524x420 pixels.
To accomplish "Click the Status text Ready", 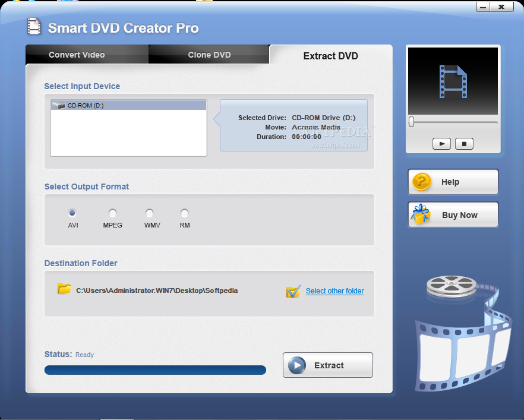I will point(84,355).
